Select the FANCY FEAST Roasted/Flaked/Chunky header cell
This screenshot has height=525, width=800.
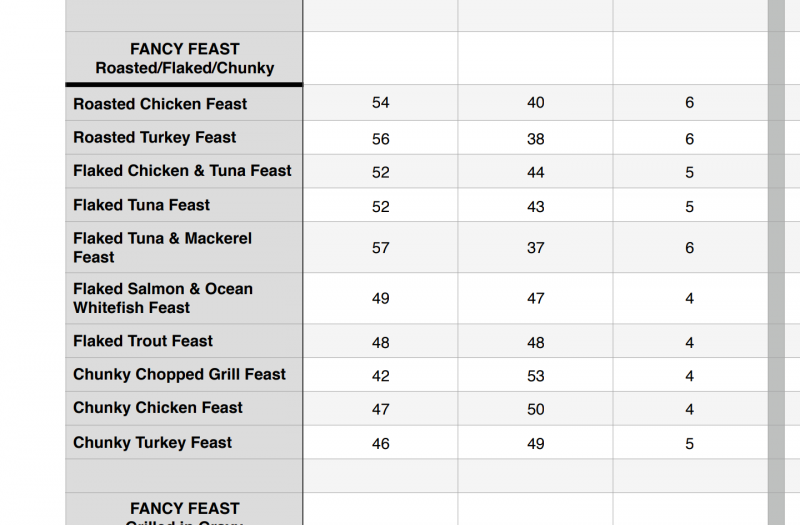click(x=185, y=58)
